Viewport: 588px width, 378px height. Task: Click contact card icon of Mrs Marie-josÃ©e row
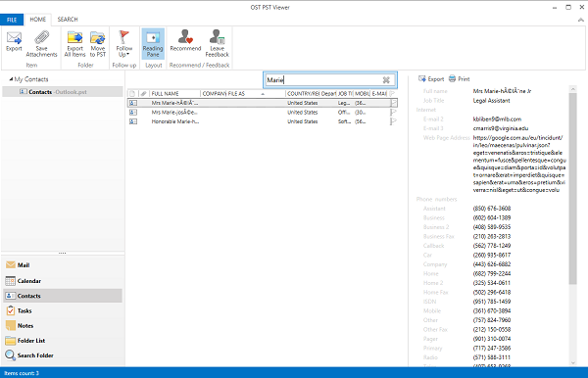[133, 112]
